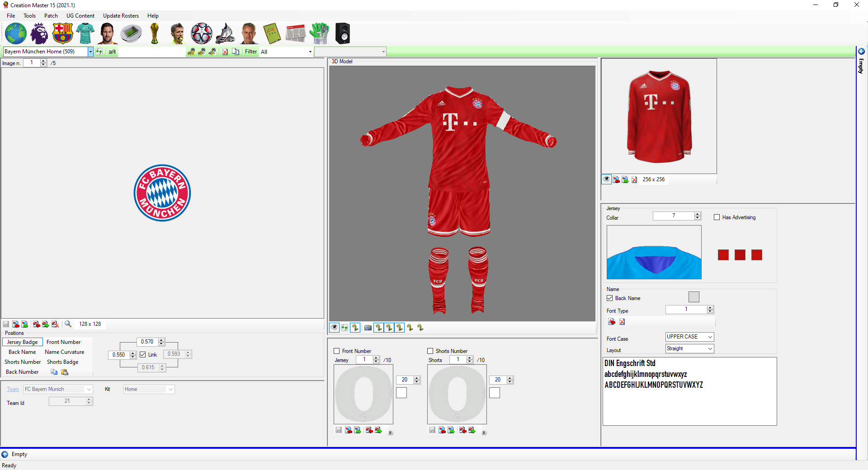This screenshot has width=868, height=470.
Task: Click the camera screenshot icon under 3D model
Action: click(368, 328)
